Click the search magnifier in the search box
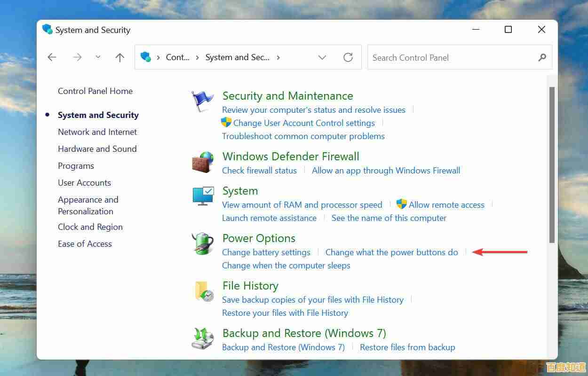This screenshot has height=376, width=588. coord(542,57)
